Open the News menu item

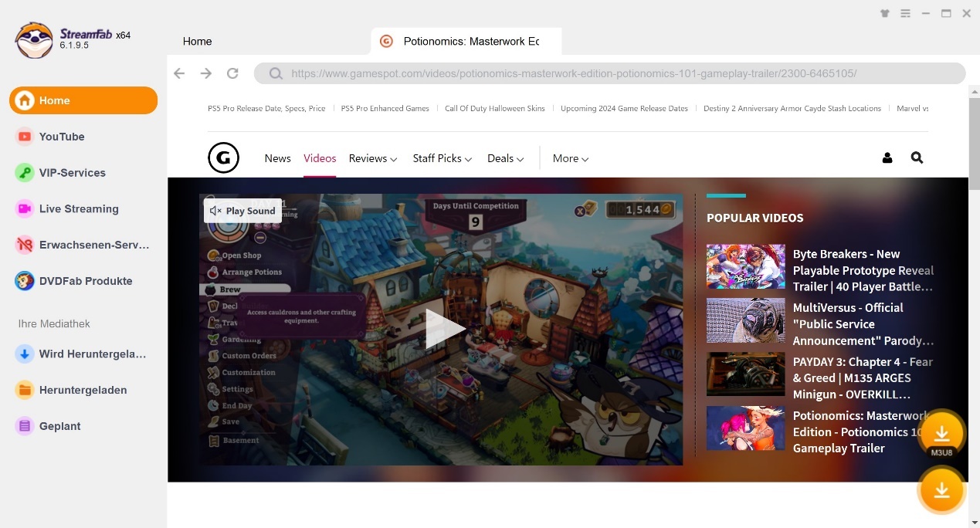click(277, 158)
